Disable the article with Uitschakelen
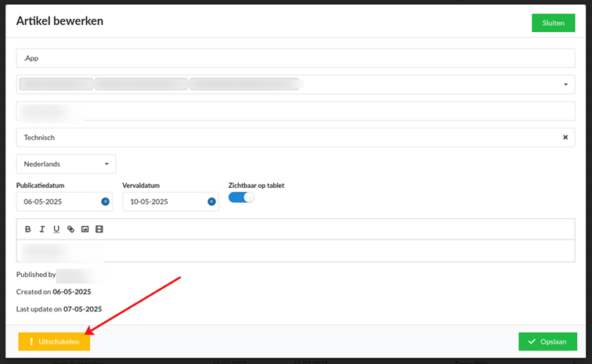This screenshot has width=592, height=364. coord(54,342)
